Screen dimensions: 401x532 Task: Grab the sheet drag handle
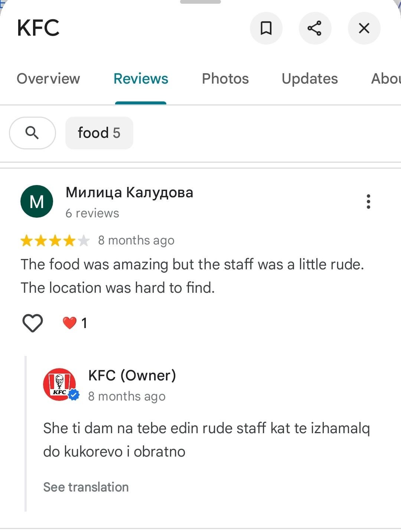[x=200, y=2]
